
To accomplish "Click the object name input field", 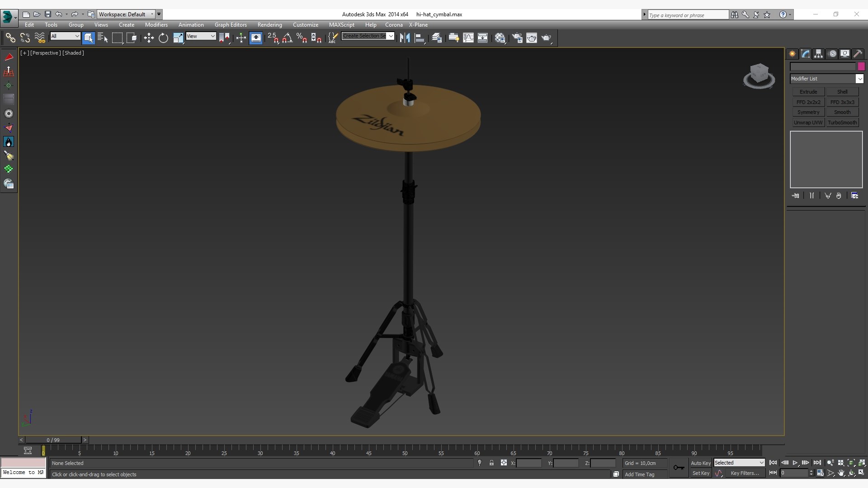I will pos(823,66).
